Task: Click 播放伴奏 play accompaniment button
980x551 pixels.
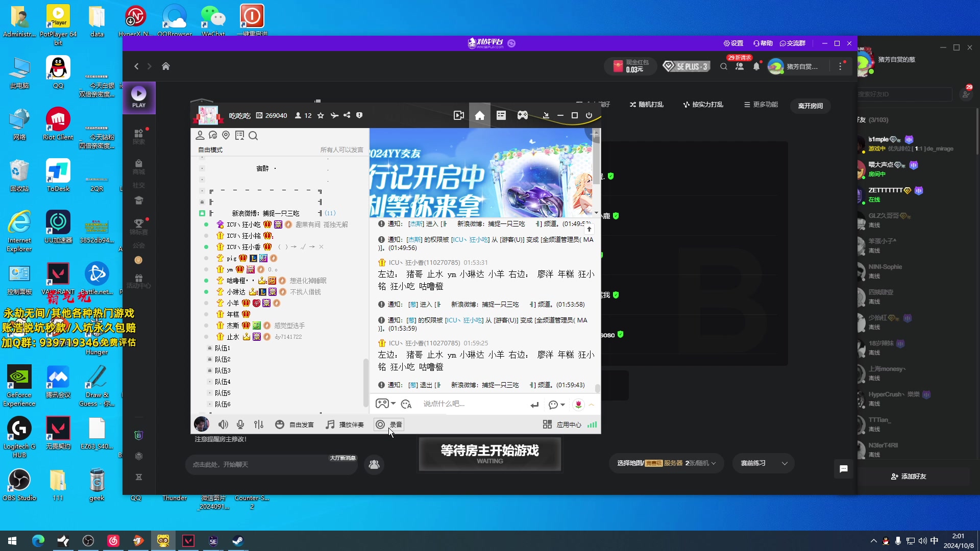Action: click(x=345, y=424)
